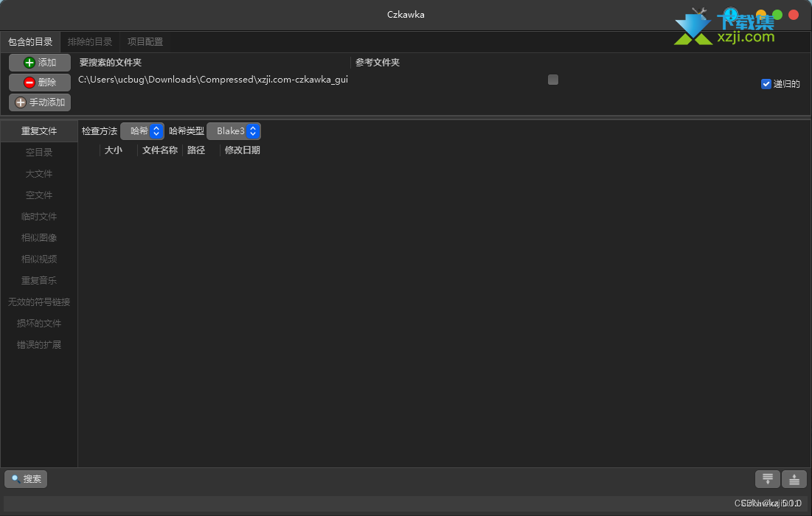Open the 项目配置 tab
This screenshot has width=812, height=516.
pyautogui.click(x=145, y=42)
